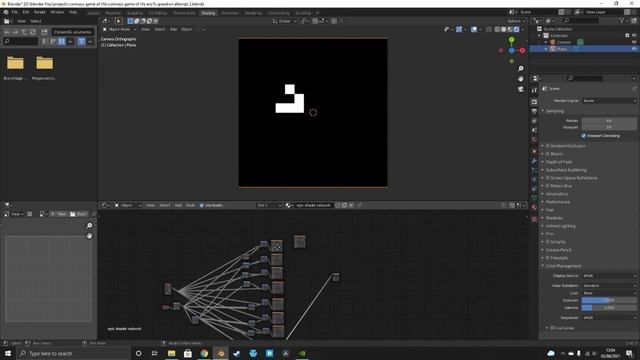The width and height of the screenshot is (640, 360).
Task: Open the viewport Options dropdown
Action: 516,21
